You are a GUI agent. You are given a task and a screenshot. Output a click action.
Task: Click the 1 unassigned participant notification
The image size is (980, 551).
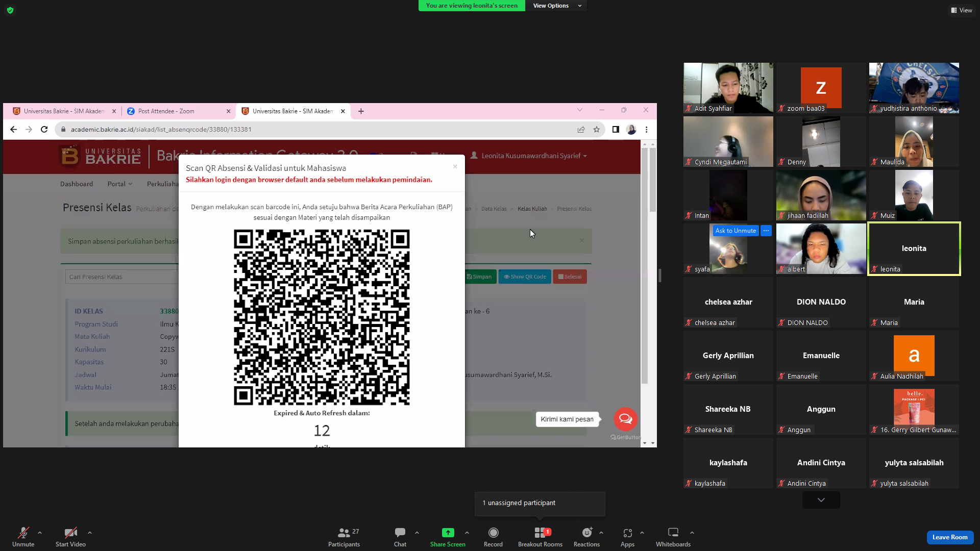(x=540, y=504)
